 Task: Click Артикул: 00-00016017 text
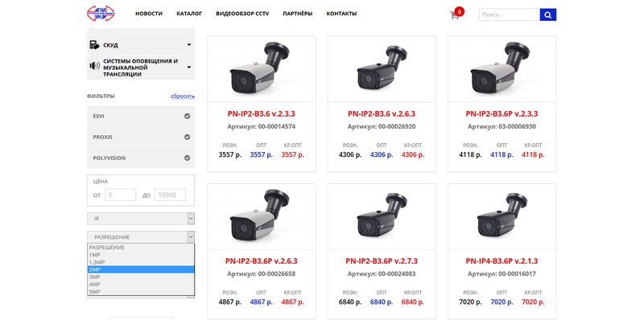(x=502, y=274)
